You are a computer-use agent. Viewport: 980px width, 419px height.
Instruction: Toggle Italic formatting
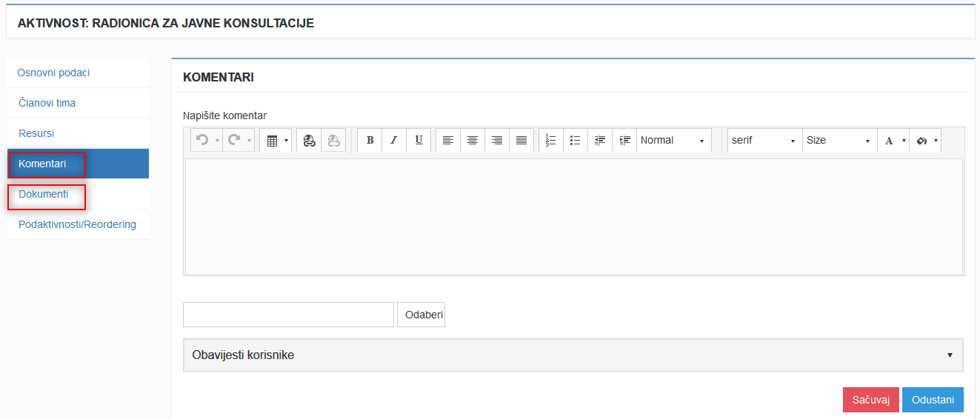394,140
